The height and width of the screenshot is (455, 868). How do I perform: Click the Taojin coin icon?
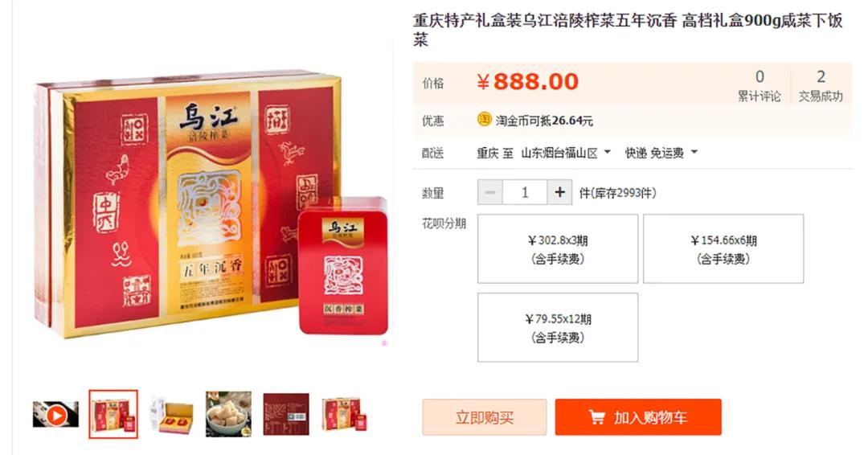(x=485, y=120)
